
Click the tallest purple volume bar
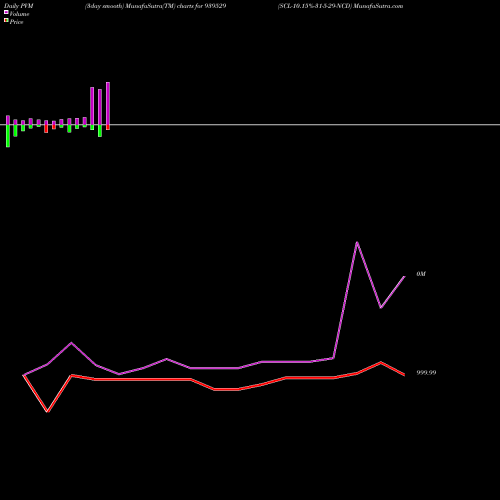pos(108,104)
